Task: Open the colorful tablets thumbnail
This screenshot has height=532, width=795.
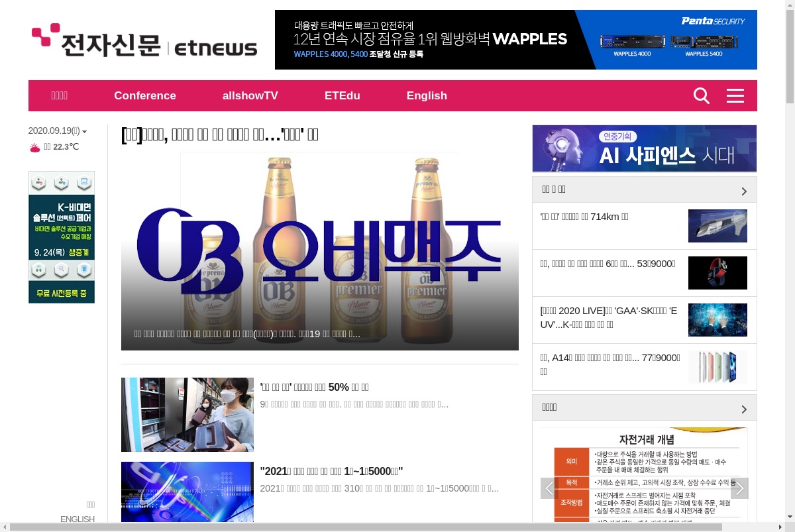Action: 717,367
